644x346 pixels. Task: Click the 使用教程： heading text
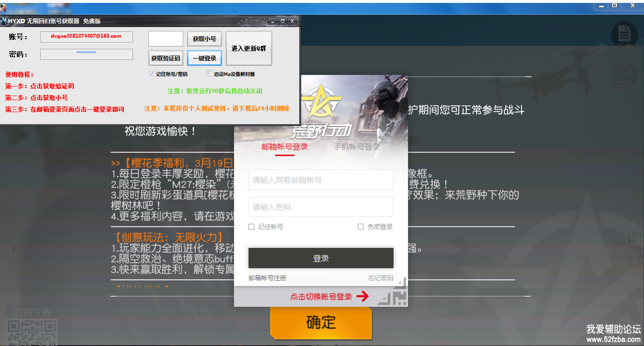coord(19,74)
